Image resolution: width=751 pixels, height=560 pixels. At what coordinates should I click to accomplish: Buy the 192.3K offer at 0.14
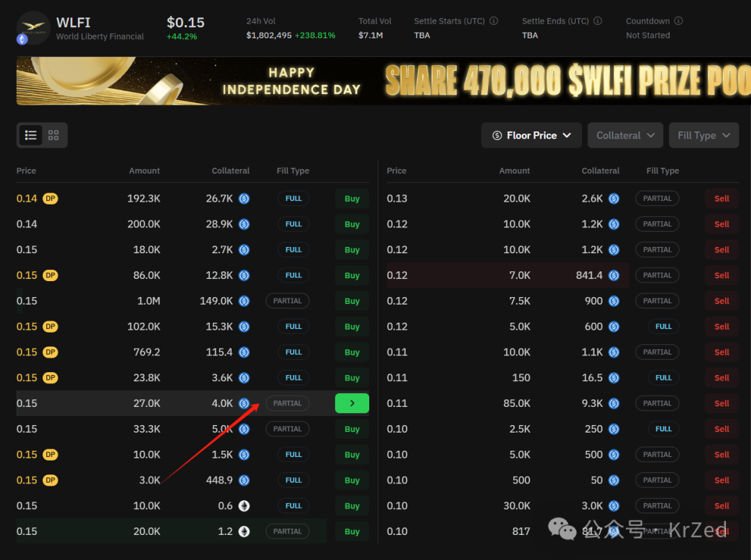tap(352, 198)
